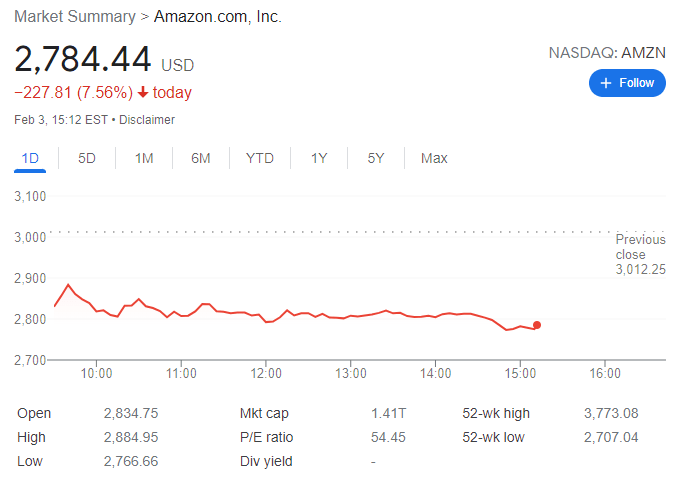Click the 52-wk high value
The image size is (695, 485).
tap(610, 413)
